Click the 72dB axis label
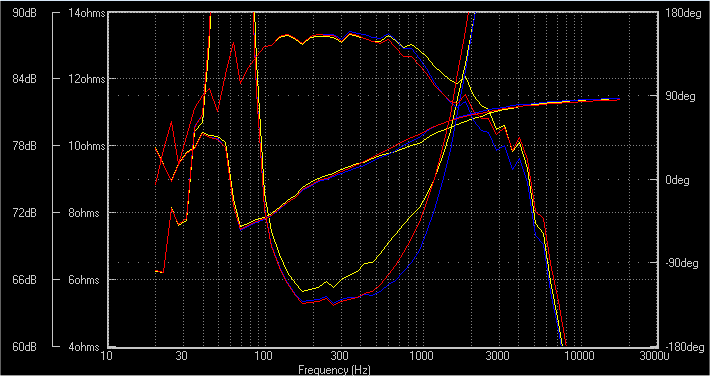Viewport: 710px width, 376px height. (x=24, y=212)
